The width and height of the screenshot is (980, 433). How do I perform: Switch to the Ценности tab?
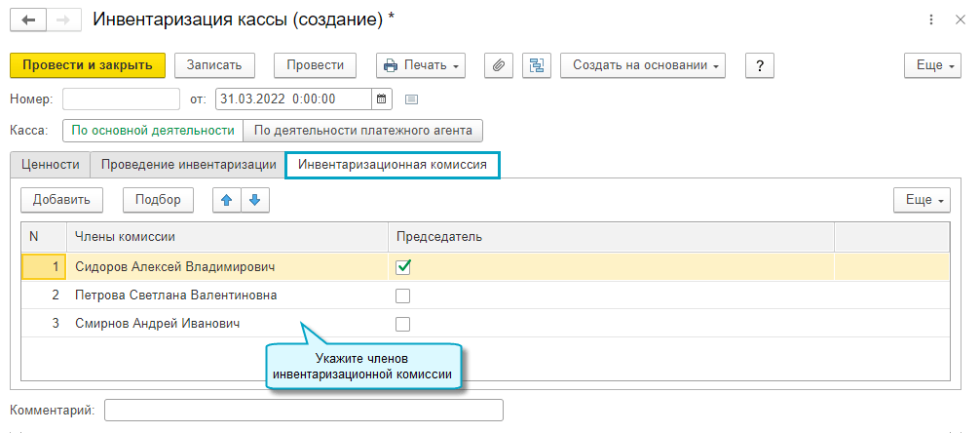(50, 165)
